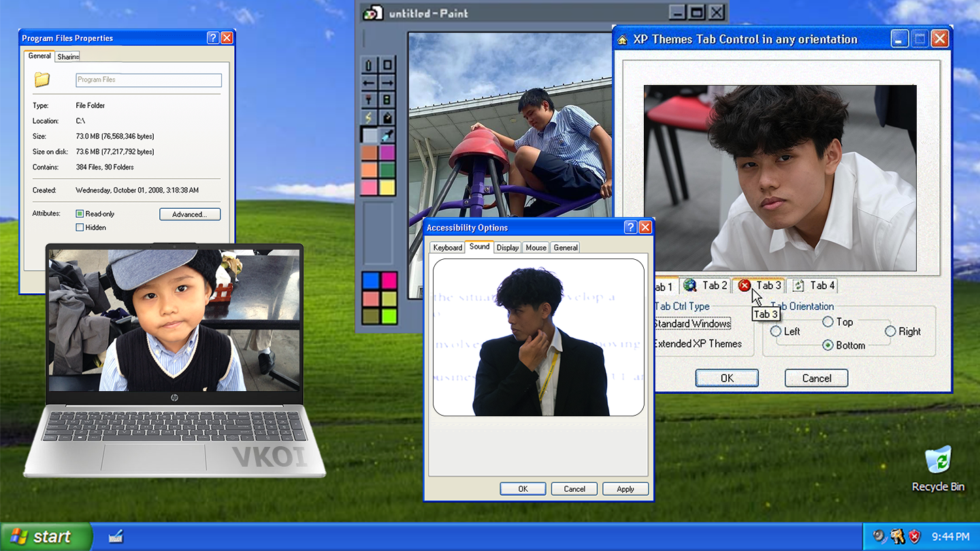Click the help button in Program Files Properties
980x551 pixels.
tap(213, 38)
